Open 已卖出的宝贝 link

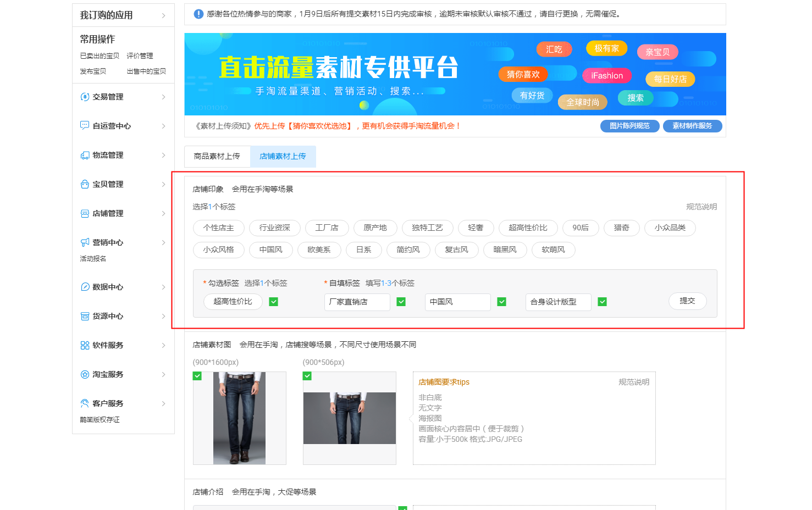(100, 56)
